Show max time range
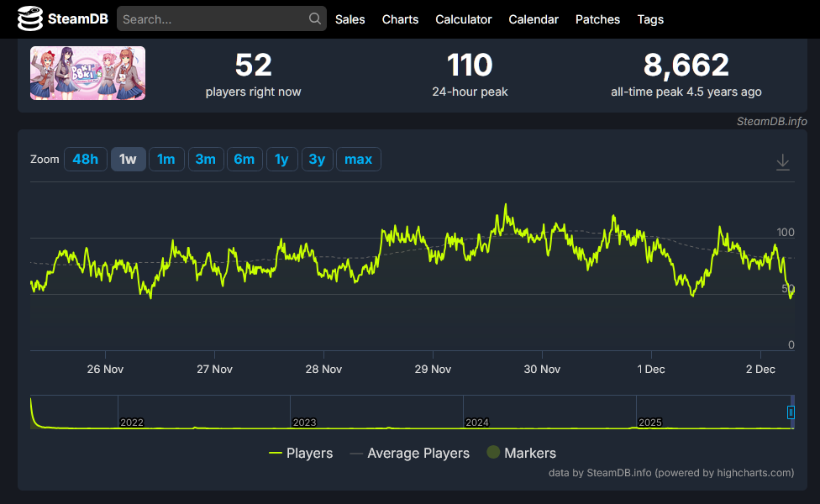Image resolution: width=820 pixels, height=504 pixels. 358,160
